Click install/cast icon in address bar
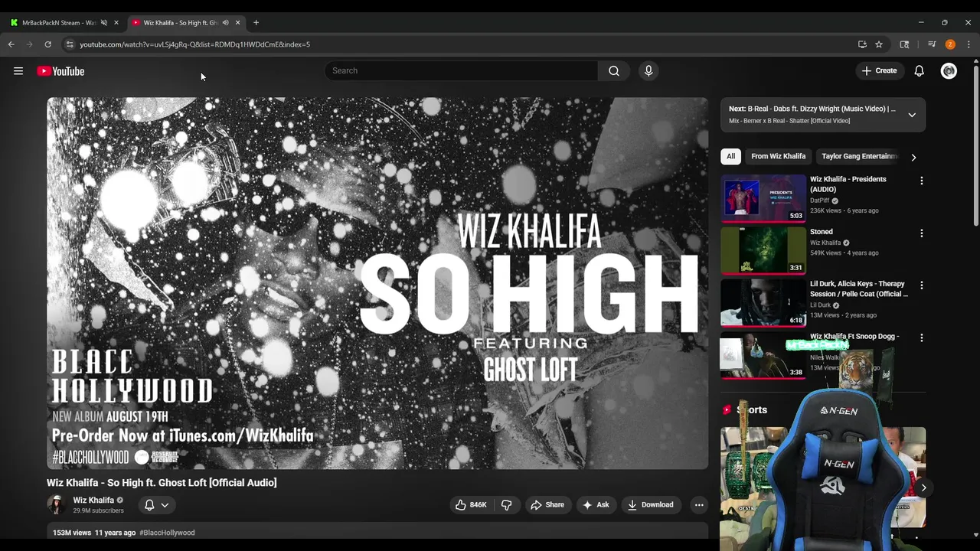Viewport: 980px width, 551px height. (862, 44)
